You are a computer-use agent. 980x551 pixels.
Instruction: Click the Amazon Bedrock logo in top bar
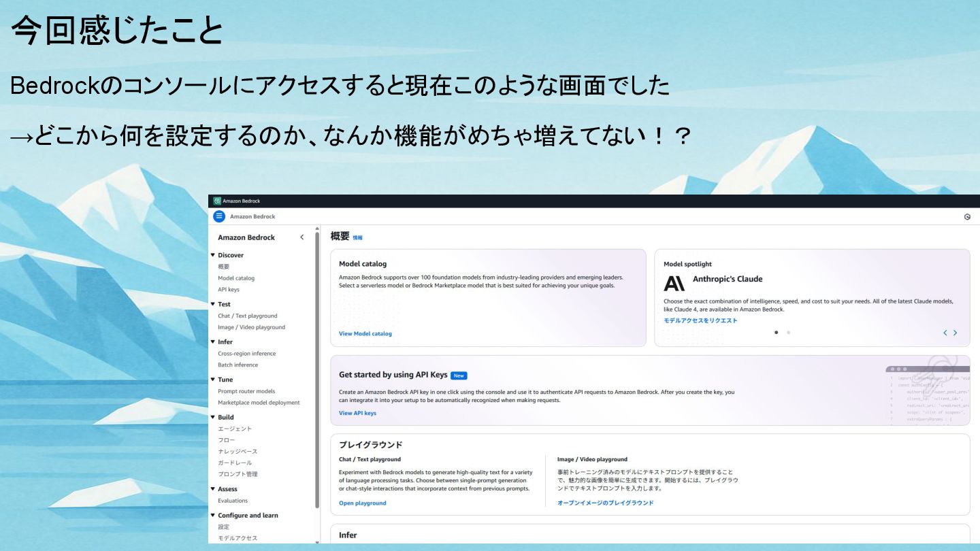217,201
